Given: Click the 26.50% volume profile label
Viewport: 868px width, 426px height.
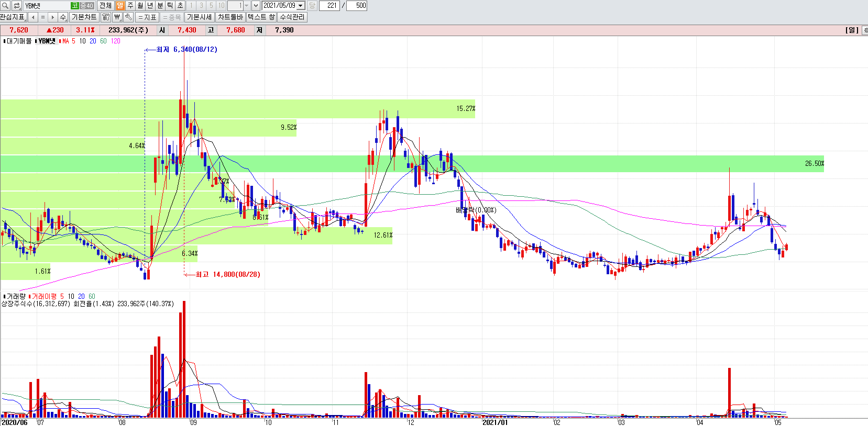Looking at the screenshot, I should click(x=815, y=164).
